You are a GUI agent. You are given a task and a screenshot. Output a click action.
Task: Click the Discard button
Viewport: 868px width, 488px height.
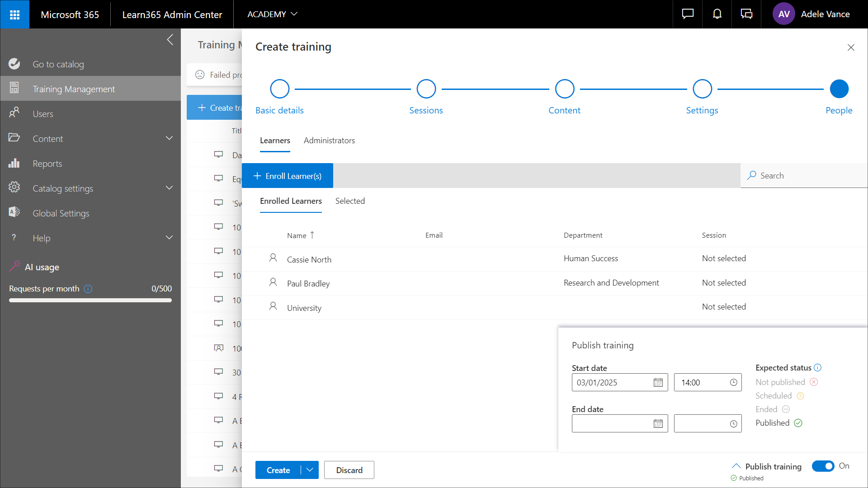[x=349, y=470]
